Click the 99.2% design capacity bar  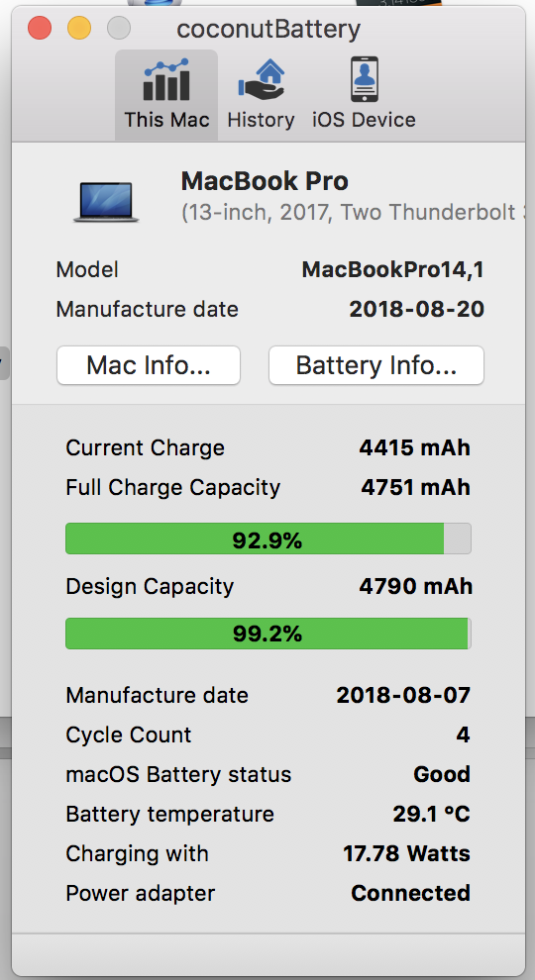click(x=268, y=634)
